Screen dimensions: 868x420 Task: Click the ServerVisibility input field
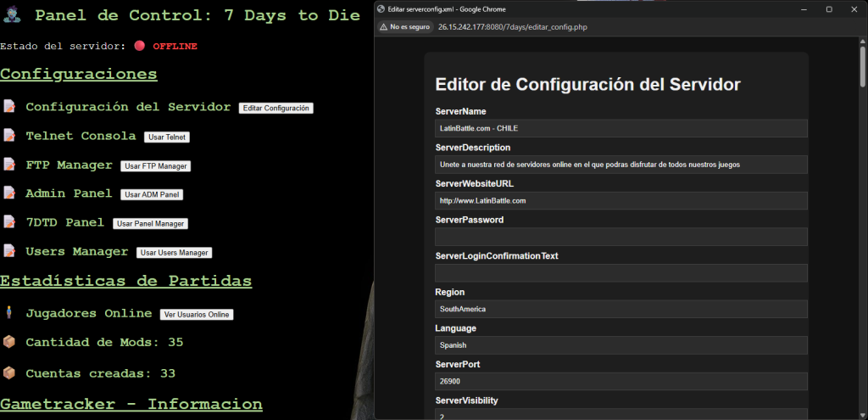coord(621,414)
